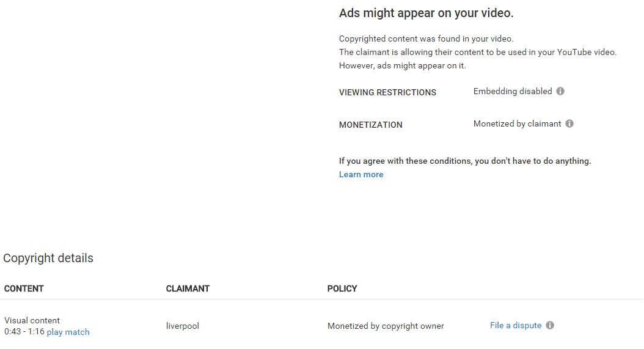Viewport: 644px width, 349px height.
Task: Select the claimant name liverpool
Action: click(x=182, y=326)
